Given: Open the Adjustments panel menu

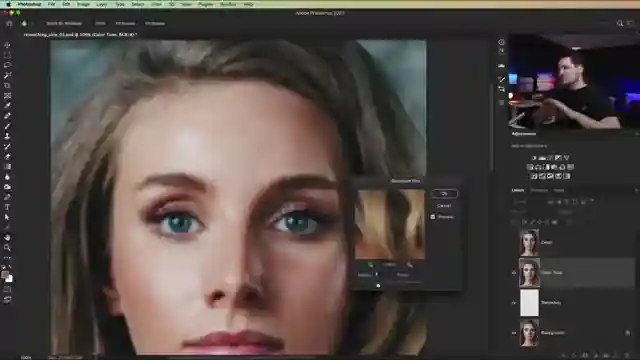Looking at the screenshot, I should coord(637,134).
